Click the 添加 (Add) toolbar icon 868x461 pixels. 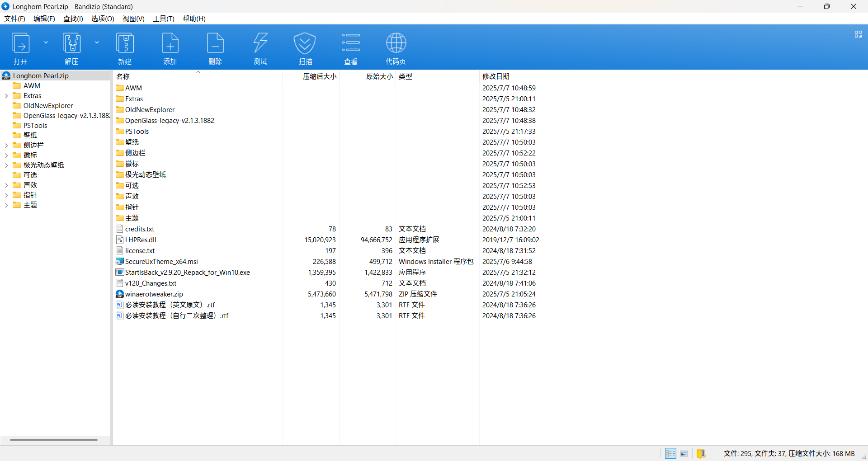[x=170, y=43]
